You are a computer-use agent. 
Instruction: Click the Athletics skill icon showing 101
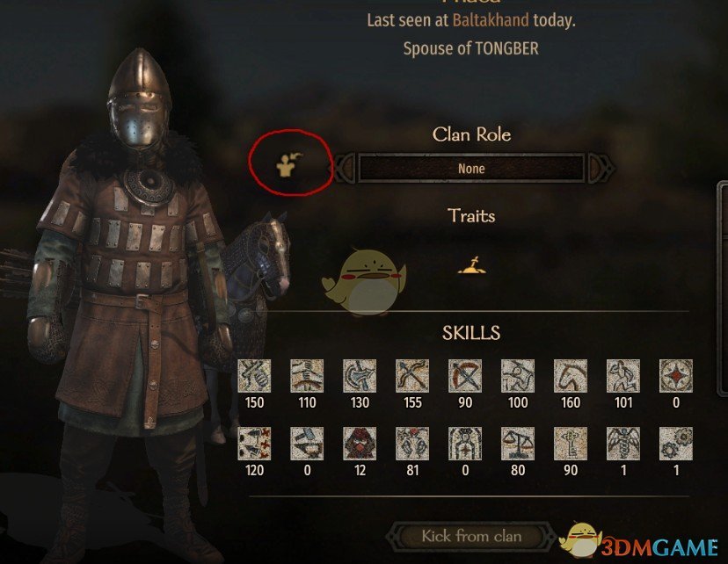tap(623, 376)
